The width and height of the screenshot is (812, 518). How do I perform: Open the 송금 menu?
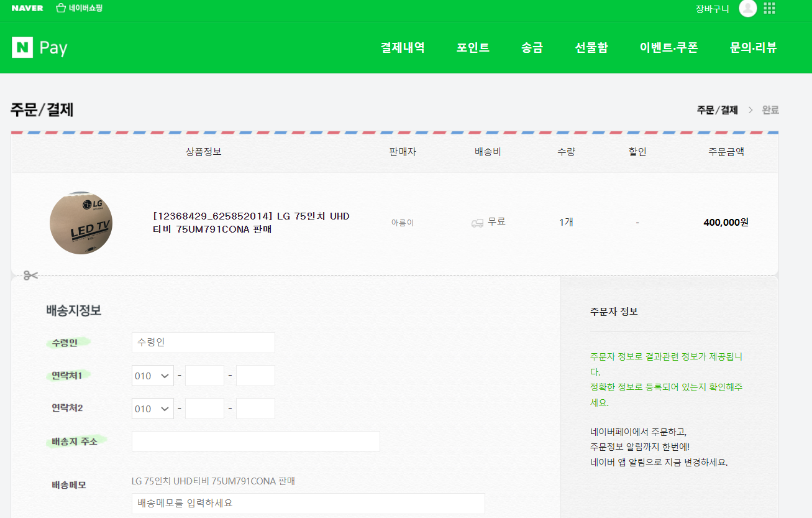532,47
